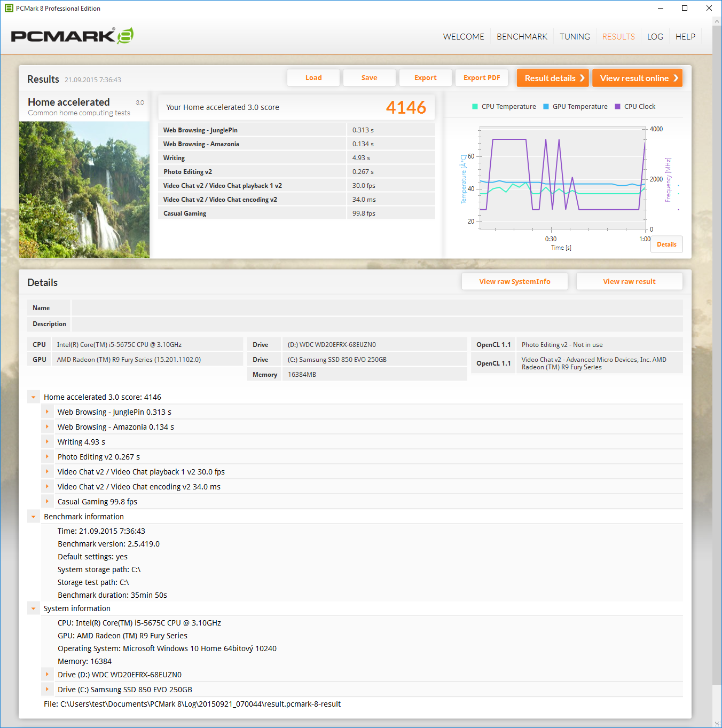Toggle CPU Clock legend swatch
722x728 pixels.
(617, 107)
